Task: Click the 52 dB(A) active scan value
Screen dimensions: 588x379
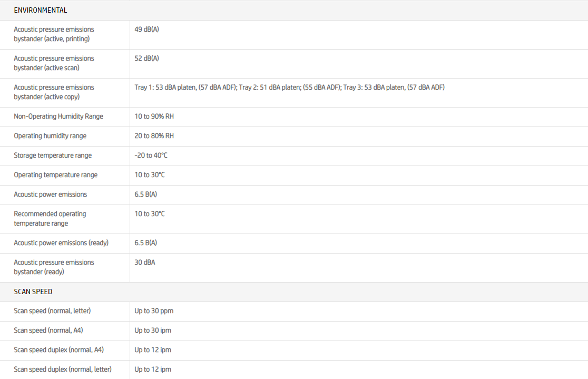Action: pyautogui.click(x=146, y=59)
